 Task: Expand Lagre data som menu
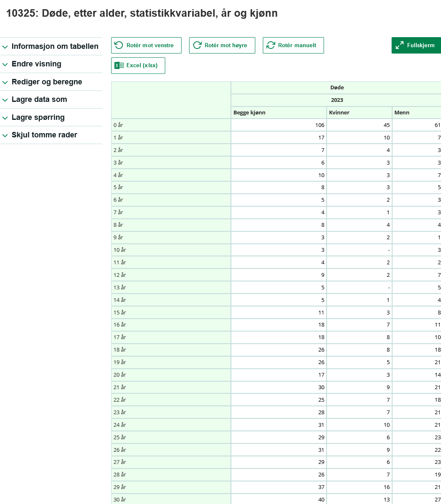click(x=51, y=99)
